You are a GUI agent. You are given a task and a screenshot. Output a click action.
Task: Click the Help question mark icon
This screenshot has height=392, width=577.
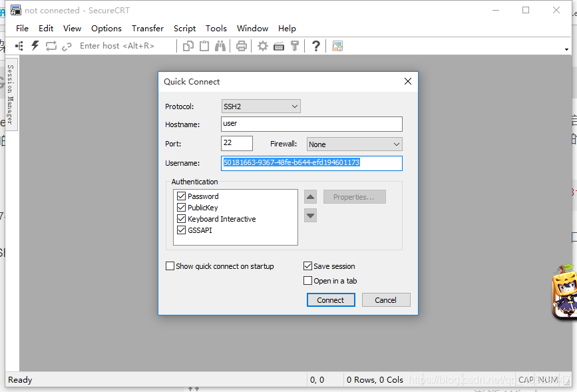pyautogui.click(x=315, y=46)
